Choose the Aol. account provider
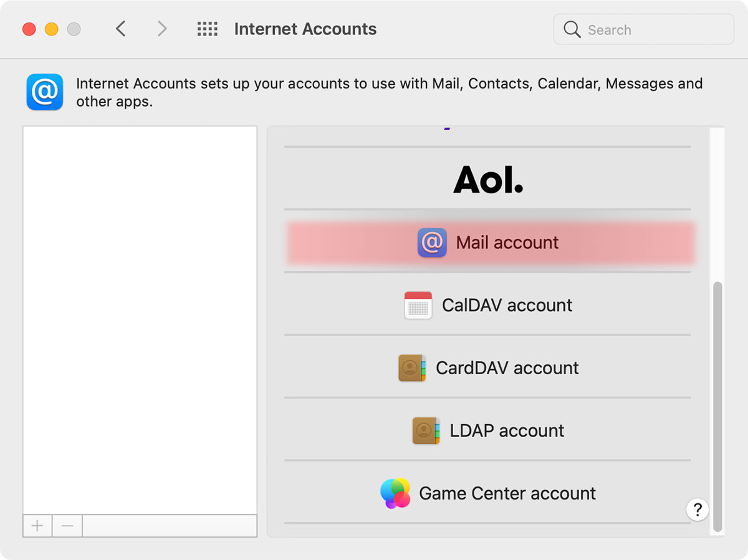Viewport: 748px width, 560px height. [488, 179]
